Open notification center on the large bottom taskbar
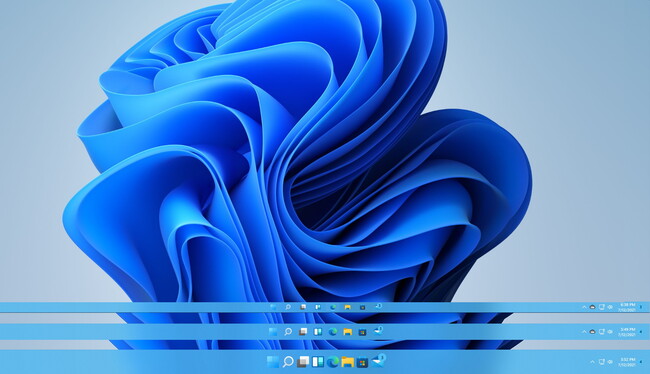The height and width of the screenshot is (374, 650). [641, 362]
